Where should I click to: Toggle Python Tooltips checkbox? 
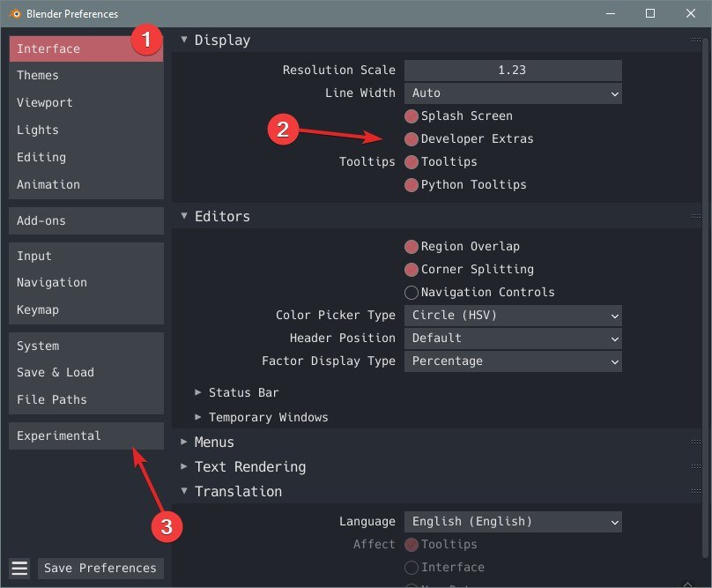[411, 185]
